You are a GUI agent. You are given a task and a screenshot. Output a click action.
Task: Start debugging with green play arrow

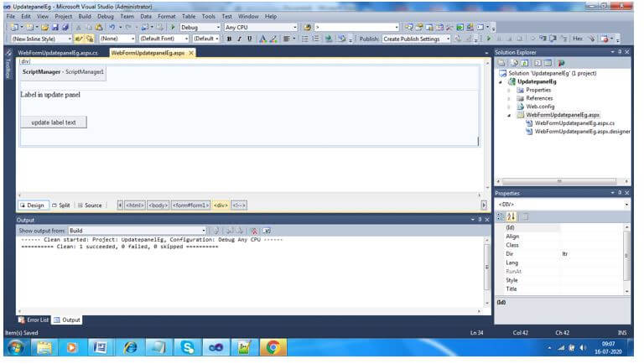click(x=173, y=27)
